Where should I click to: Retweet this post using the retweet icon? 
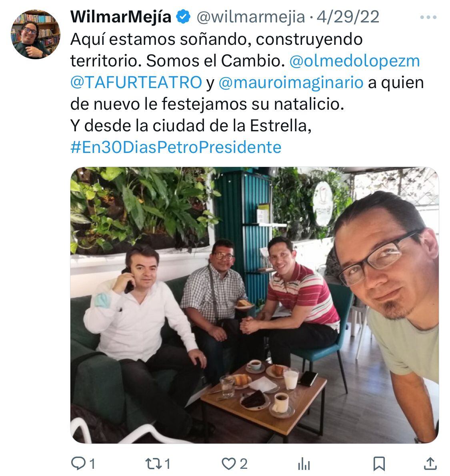click(154, 464)
